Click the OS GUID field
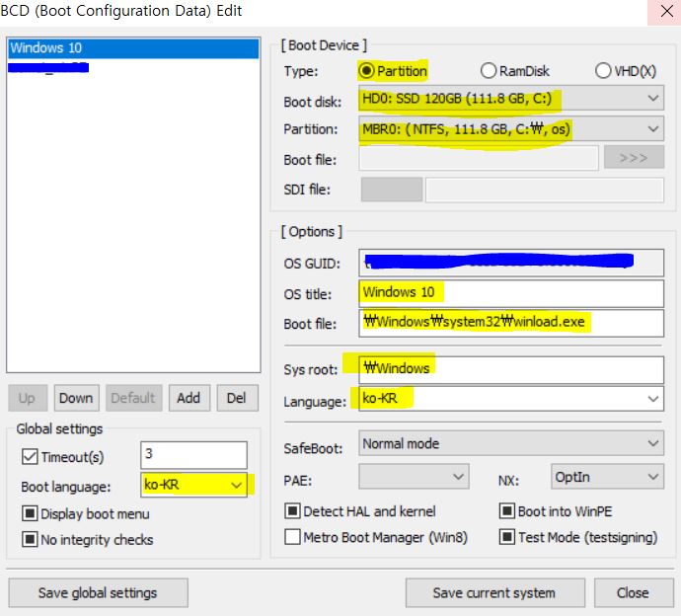The width and height of the screenshot is (681, 616). [511, 263]
